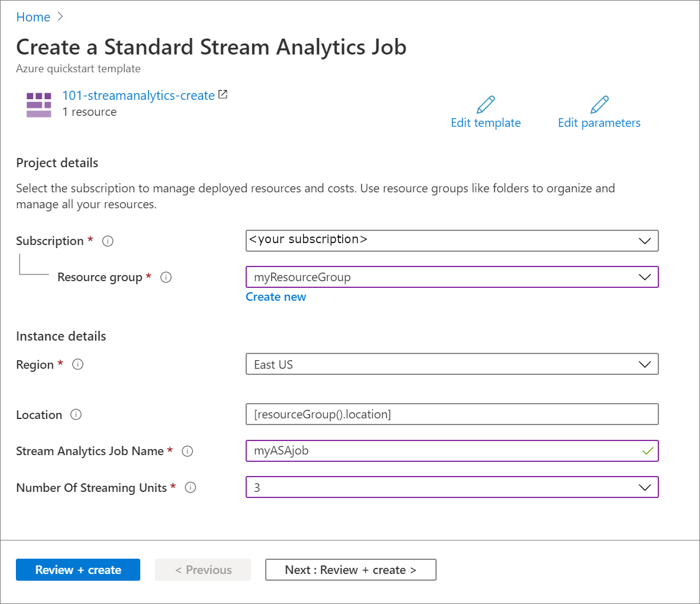Open the Region dropdown
Viewport: 700px width, 604px height.
point(644,364)
